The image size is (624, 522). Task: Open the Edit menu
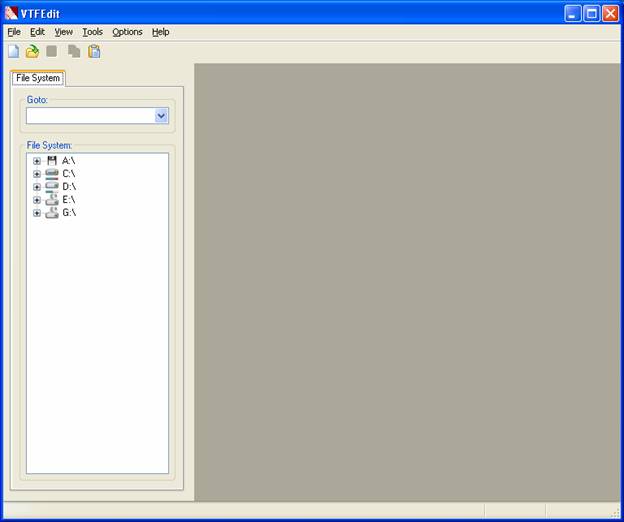(37, 32)
